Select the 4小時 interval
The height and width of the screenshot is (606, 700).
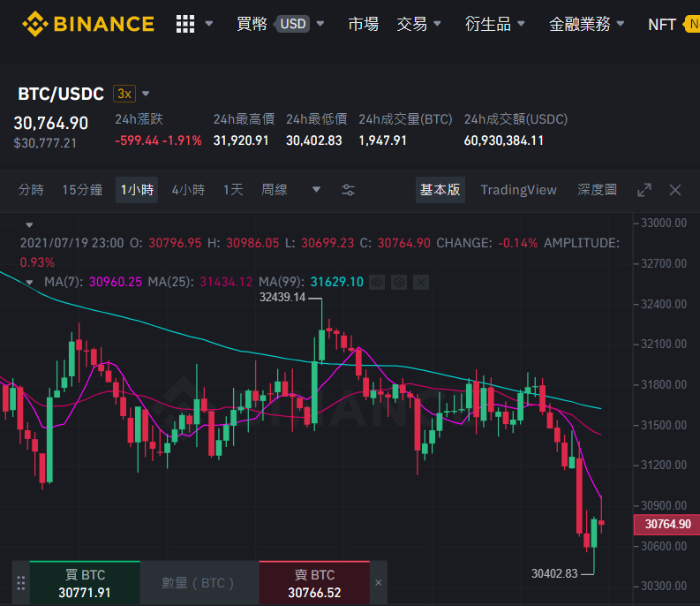(188, 190)
